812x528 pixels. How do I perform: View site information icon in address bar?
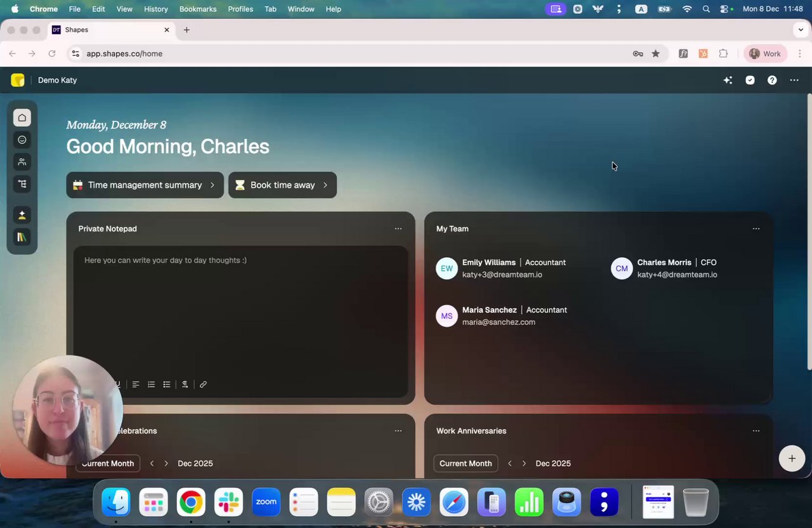click(75, 54)
